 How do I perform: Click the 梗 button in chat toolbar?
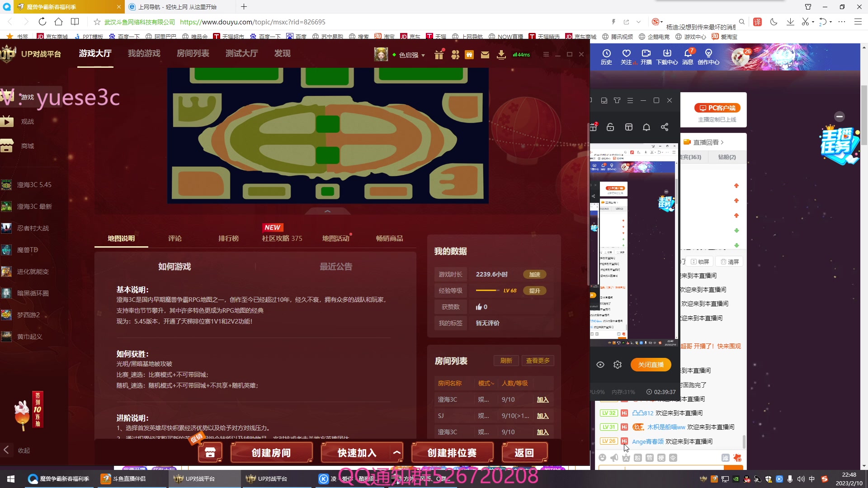pyautogui.click(x=661, y=458)
